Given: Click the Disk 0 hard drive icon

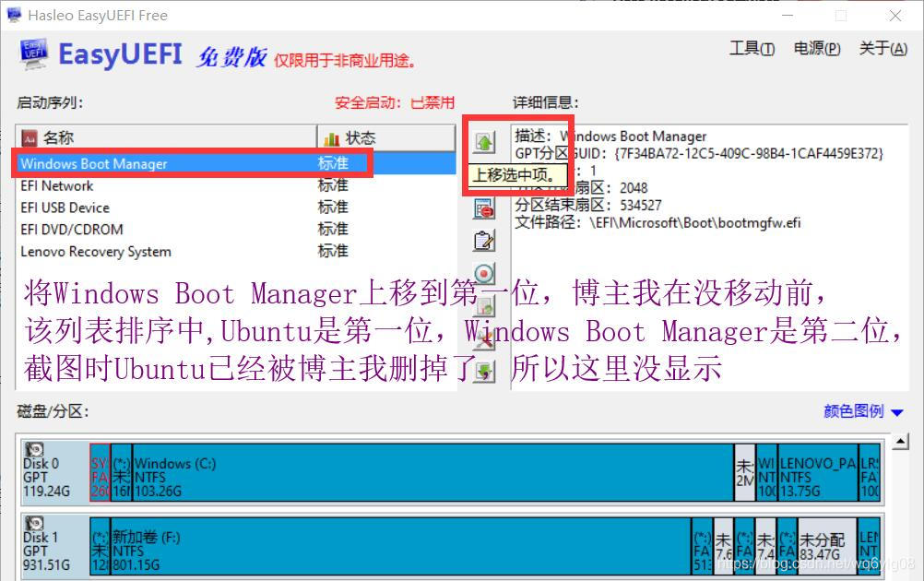Looking at the screenshot, I should coord(35,450).
